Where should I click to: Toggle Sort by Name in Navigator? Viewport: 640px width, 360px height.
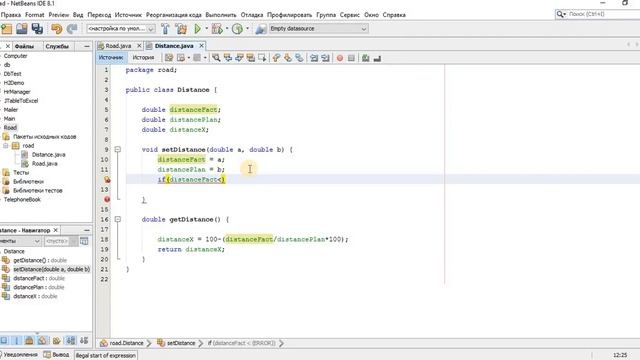pos(71,340)
